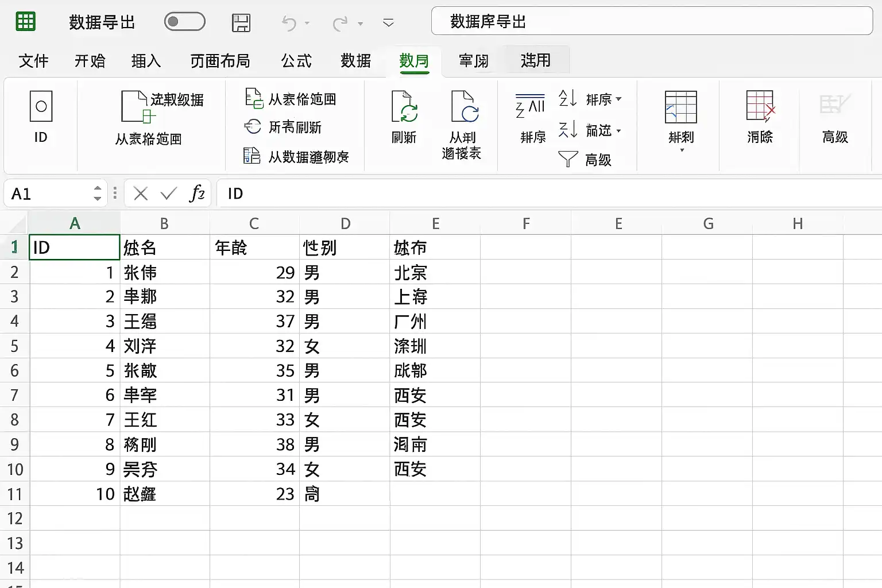The height and width of the screenshot is (588, 882).
Task: Click the redo arrow icon
Action: click(340, 24)
